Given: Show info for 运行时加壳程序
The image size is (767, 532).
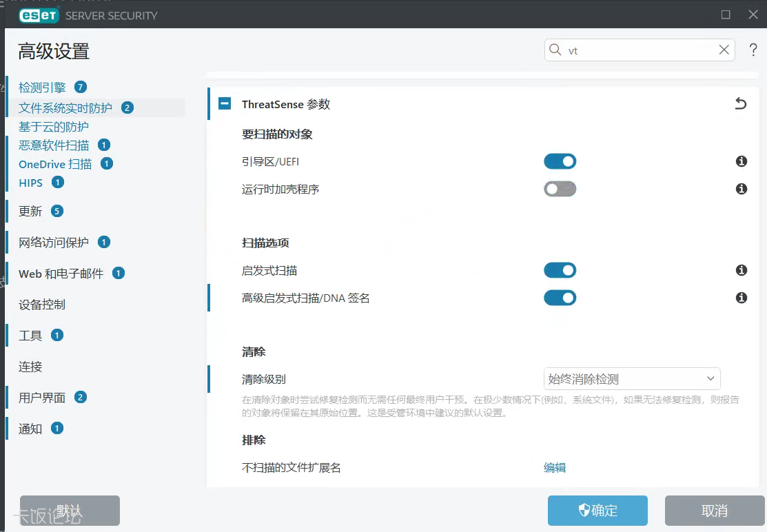Looking at the screenshot, I should pos(742,189).
